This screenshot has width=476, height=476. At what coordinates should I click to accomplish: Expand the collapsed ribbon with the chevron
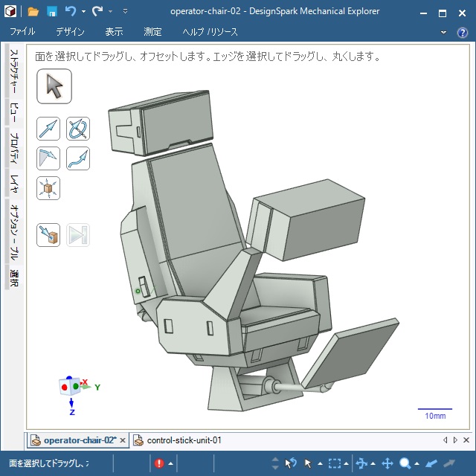(443, 32)
